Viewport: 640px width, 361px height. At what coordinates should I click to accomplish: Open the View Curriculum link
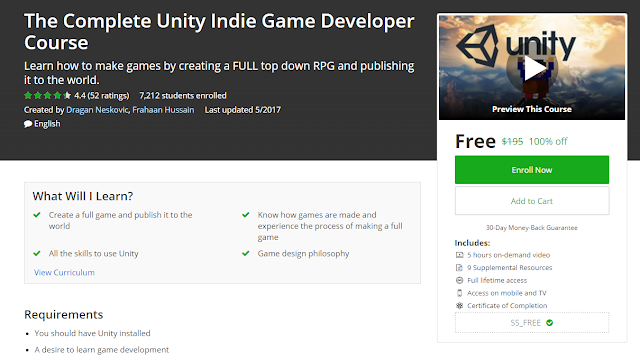pos(64,272)
